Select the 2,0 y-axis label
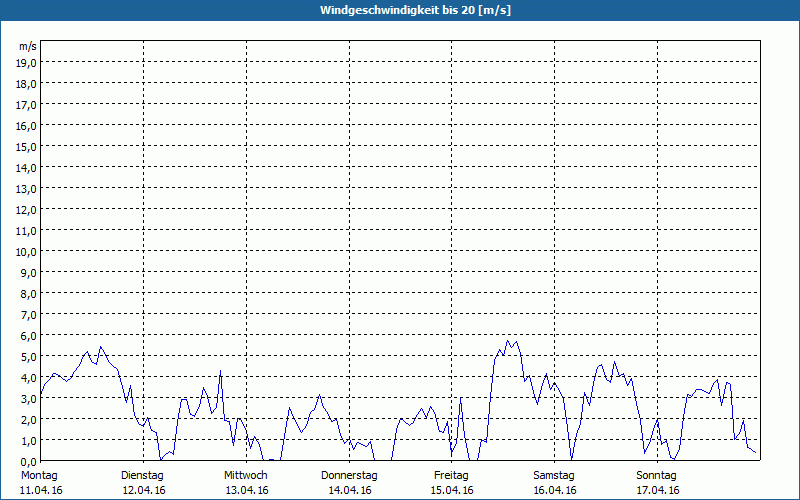Viewport: 800px width, 500px height. coord(29,420)
